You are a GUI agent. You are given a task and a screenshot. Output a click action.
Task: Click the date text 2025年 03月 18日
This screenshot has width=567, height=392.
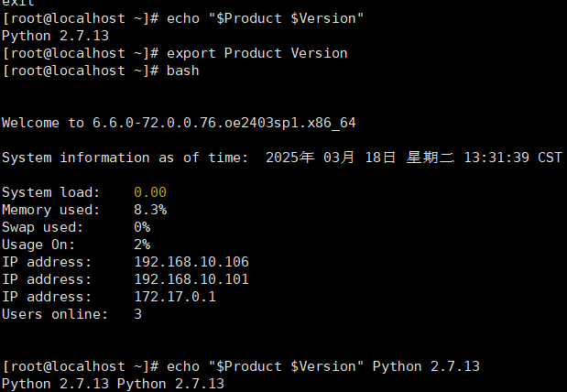pyautogui.click(x=331, y=158)
